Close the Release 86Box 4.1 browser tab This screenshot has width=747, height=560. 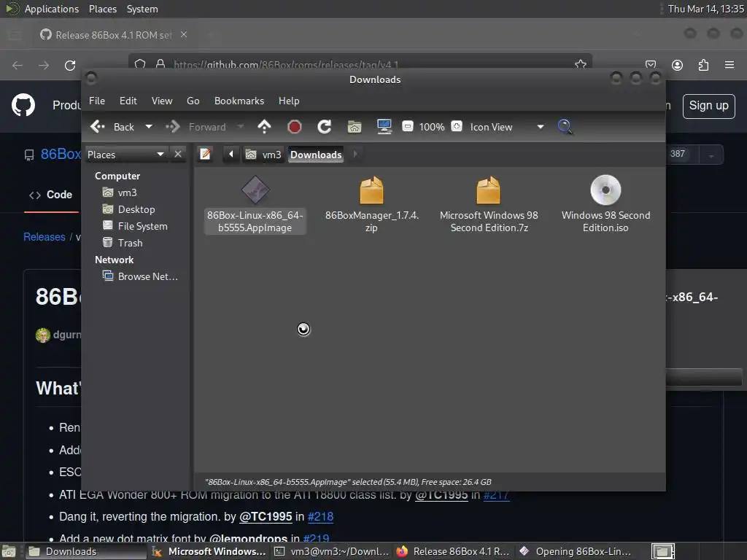[184, 35]
